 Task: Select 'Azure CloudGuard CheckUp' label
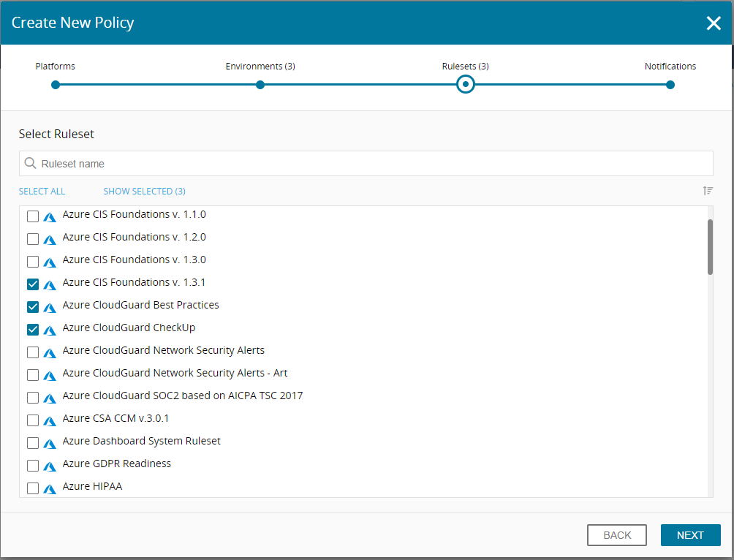pos(129,328)
